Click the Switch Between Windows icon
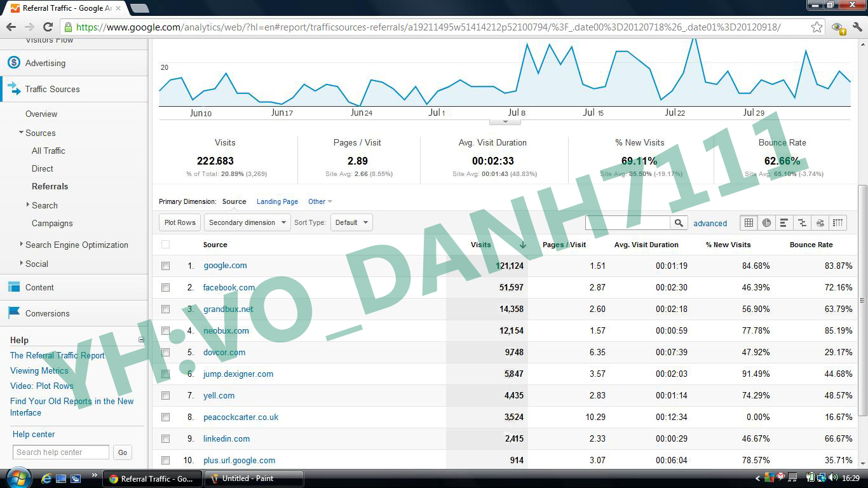The height and width of the screenshot is (488, 868). click(x=76, y=478)
